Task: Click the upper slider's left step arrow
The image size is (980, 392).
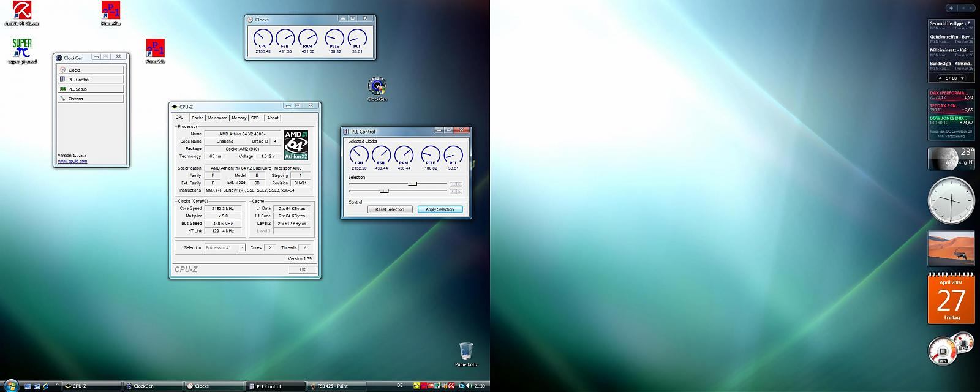Action: [453, 184]
